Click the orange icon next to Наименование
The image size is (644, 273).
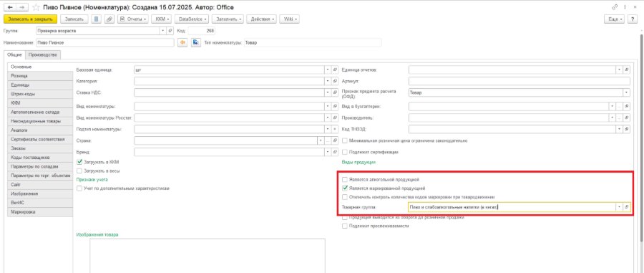pos(182,42)
